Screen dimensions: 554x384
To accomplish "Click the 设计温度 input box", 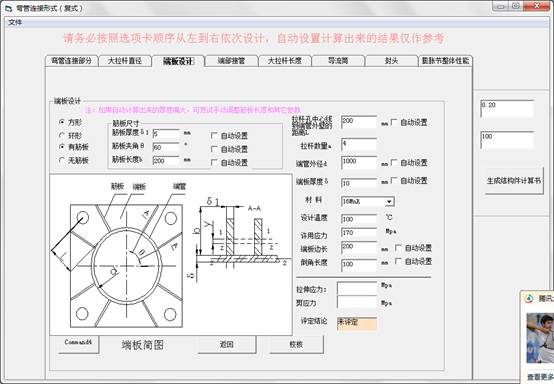I will pyautogui.click(x=359, y=219).
